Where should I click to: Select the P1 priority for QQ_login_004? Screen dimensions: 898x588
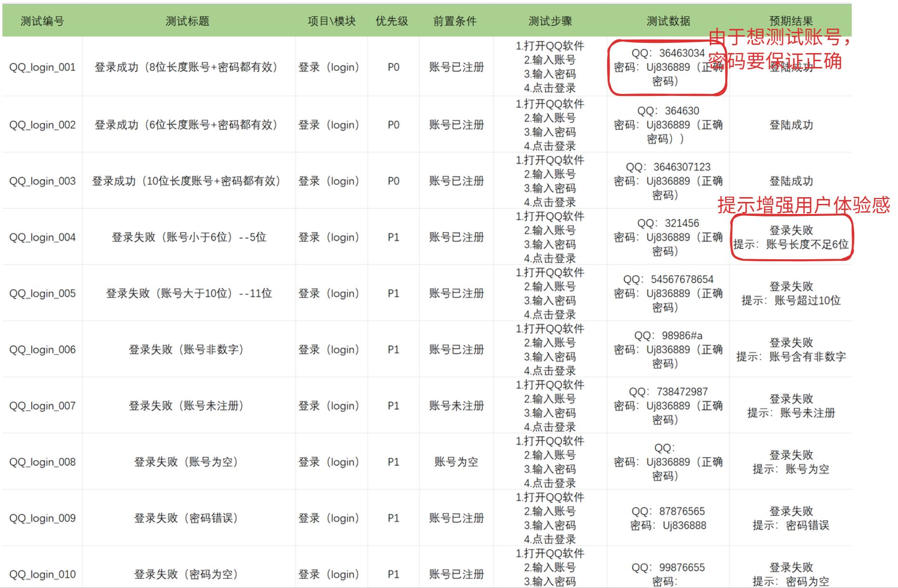tap(394, 237)
